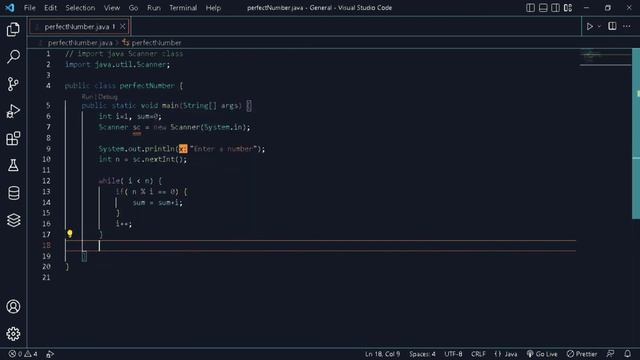The width and height of the screenshot is (640, 360).
Task: Open Source Control view
Action: pos(13,84)
